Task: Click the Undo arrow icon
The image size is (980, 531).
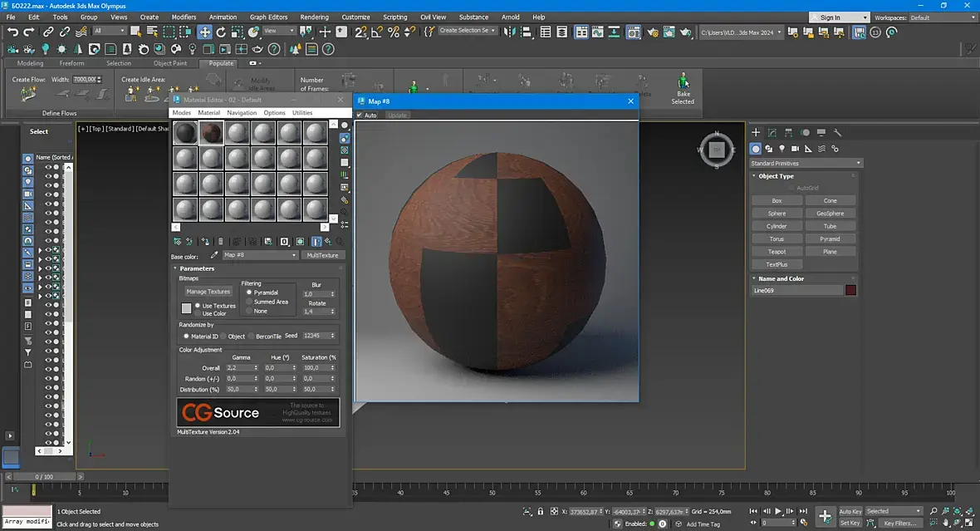Action: 12,32
